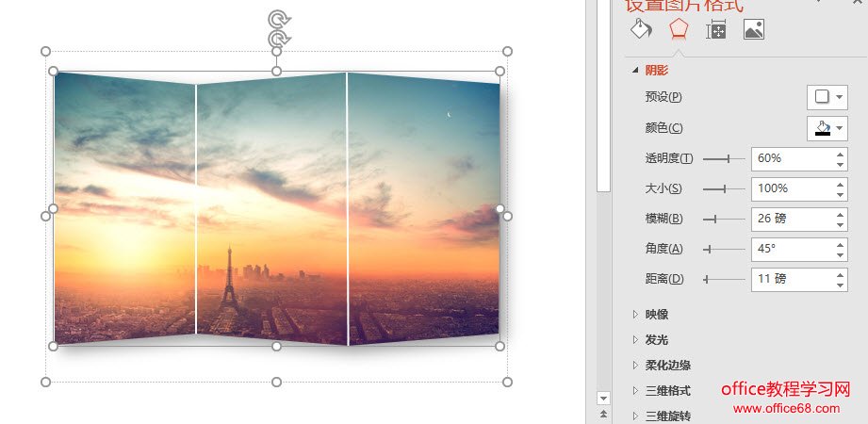
Task: Expand the 三维格式 section
Action: [635, 391]
